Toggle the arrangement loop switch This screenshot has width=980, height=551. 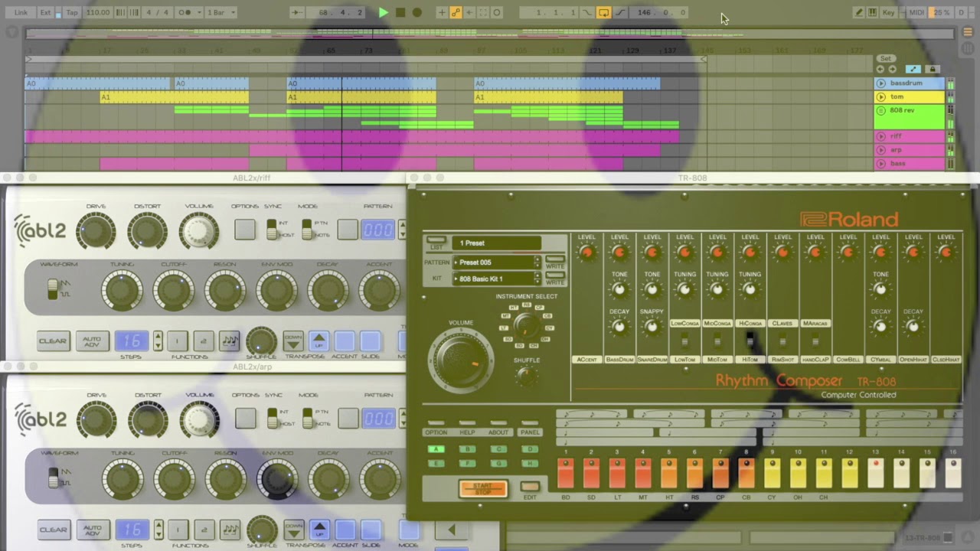604,12
